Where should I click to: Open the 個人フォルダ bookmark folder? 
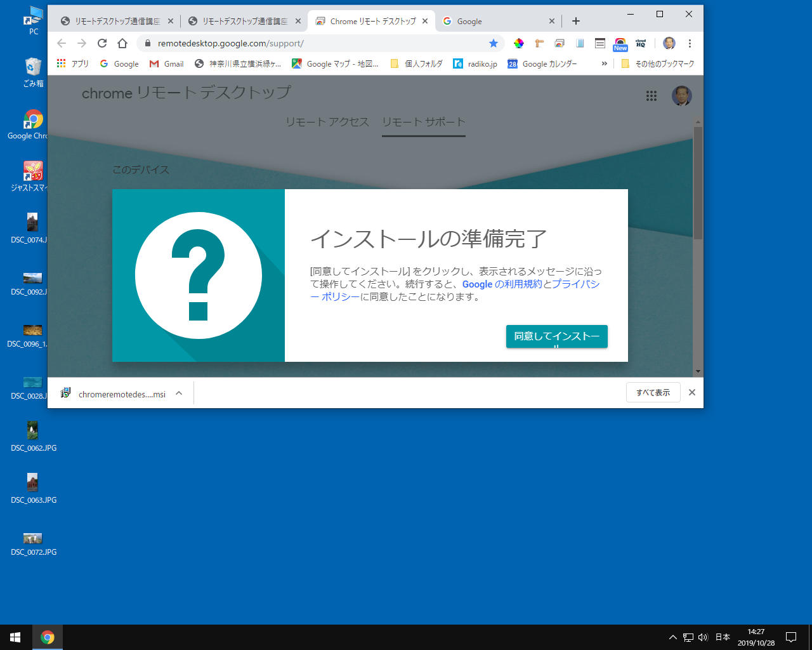(x=417, y=63)
